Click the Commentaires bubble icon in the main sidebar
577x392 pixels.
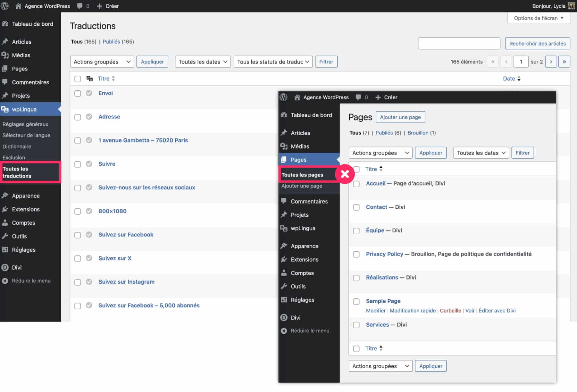(5, 82)
